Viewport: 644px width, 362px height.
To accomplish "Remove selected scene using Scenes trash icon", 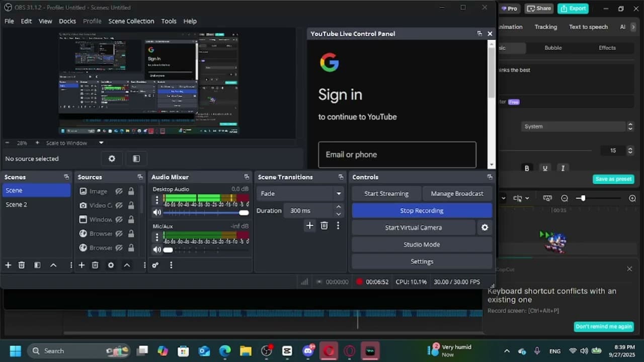I will 22,265.
